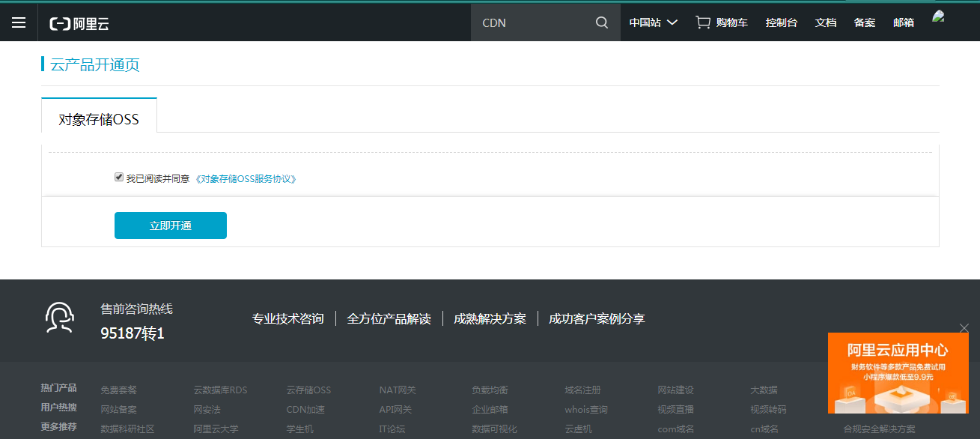
Task: Click the CDN加速 footer link
Action: pos(305,410)
